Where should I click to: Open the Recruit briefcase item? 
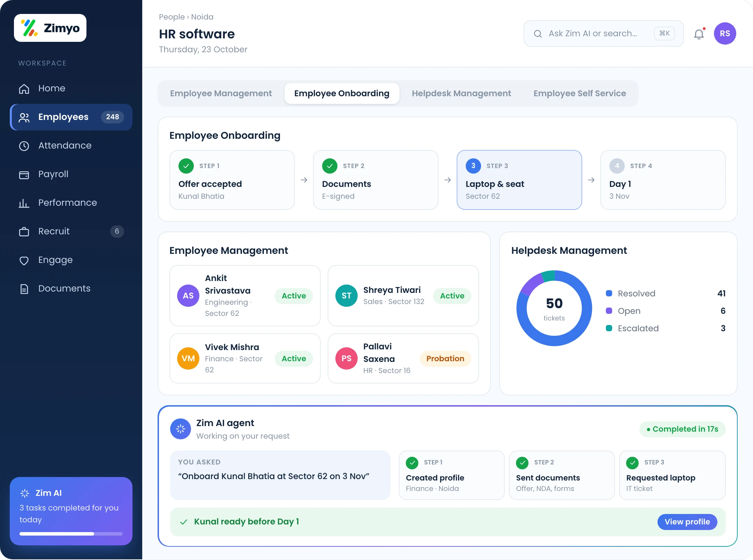(71, 231)
